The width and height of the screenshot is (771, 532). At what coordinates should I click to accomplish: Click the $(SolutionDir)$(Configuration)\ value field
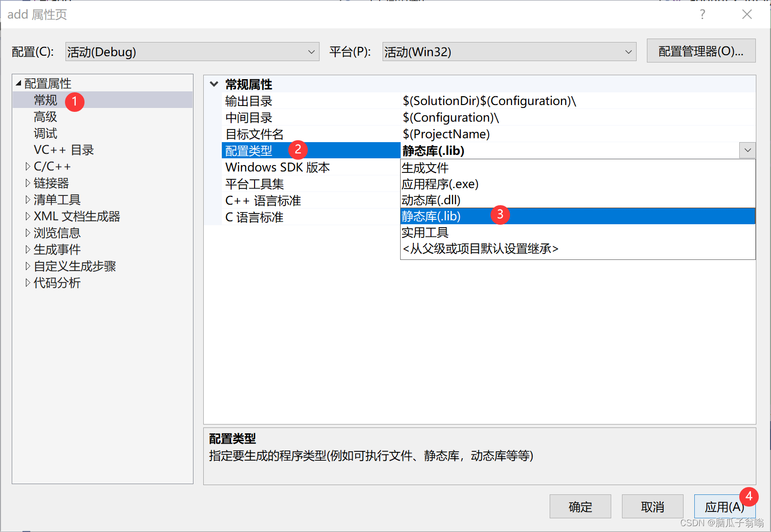pyautogui.click(x=578, y=101)
